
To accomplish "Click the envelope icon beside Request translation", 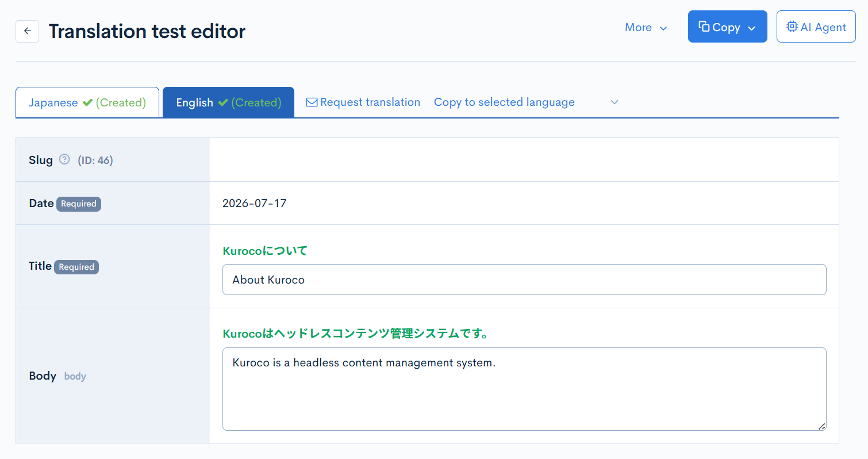I will 312,102.
